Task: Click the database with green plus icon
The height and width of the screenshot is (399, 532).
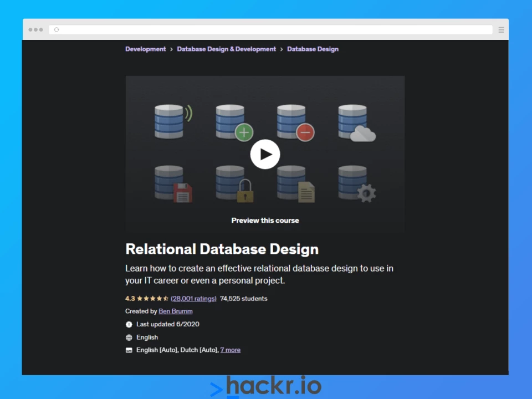Action: coord(234,122)
